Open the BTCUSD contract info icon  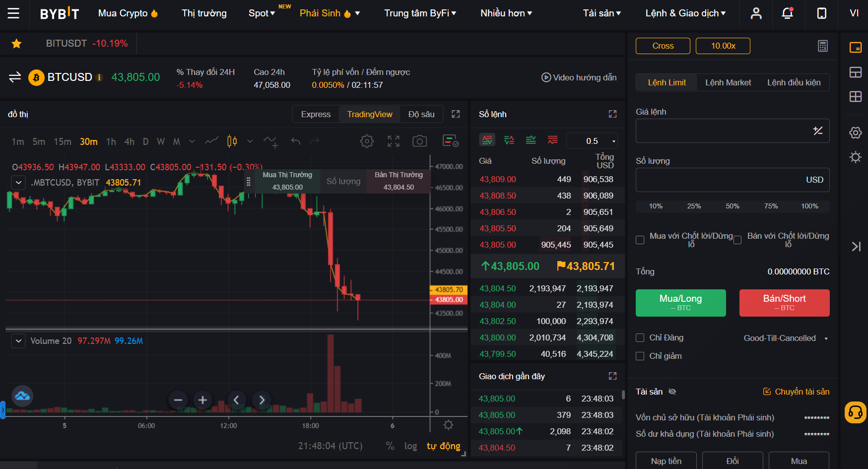pos(100,77)
